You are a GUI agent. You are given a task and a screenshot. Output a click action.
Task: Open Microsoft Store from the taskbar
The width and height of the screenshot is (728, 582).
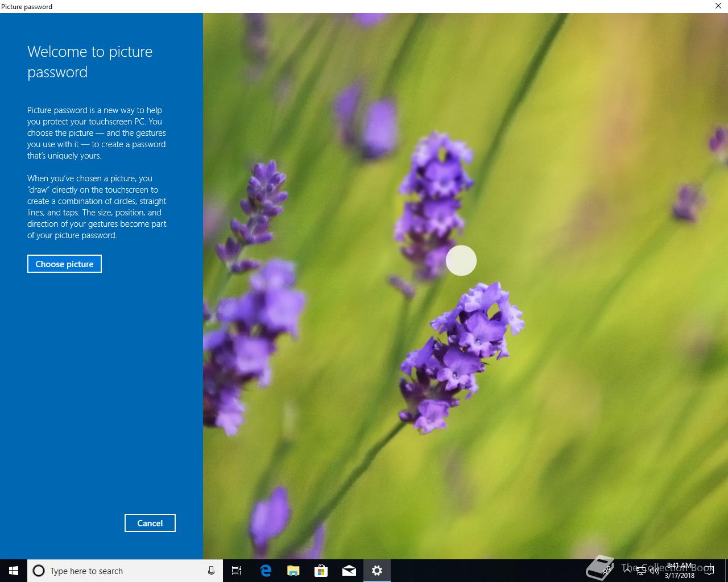321,571
